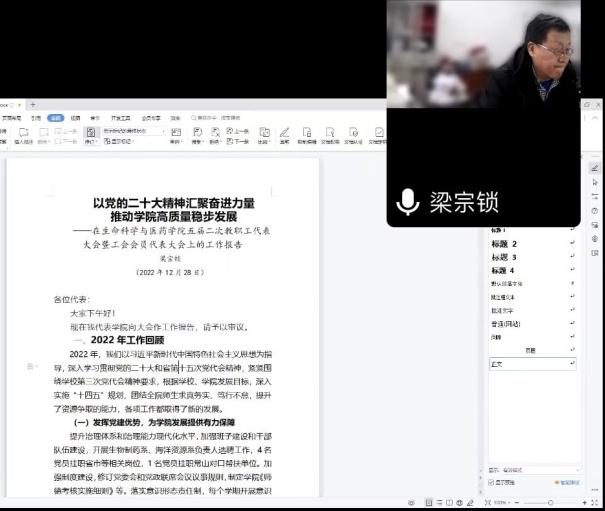Click the selection arrow icon on sidebar
605x511 pixels.
tap(595, 182)
